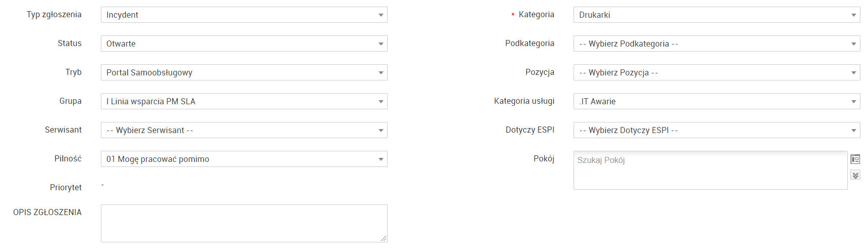Open the Typ zgłoszenia dropdown showing Incydent
The image size is (868, 251).
pyautogui.click(x=244, y=15)
